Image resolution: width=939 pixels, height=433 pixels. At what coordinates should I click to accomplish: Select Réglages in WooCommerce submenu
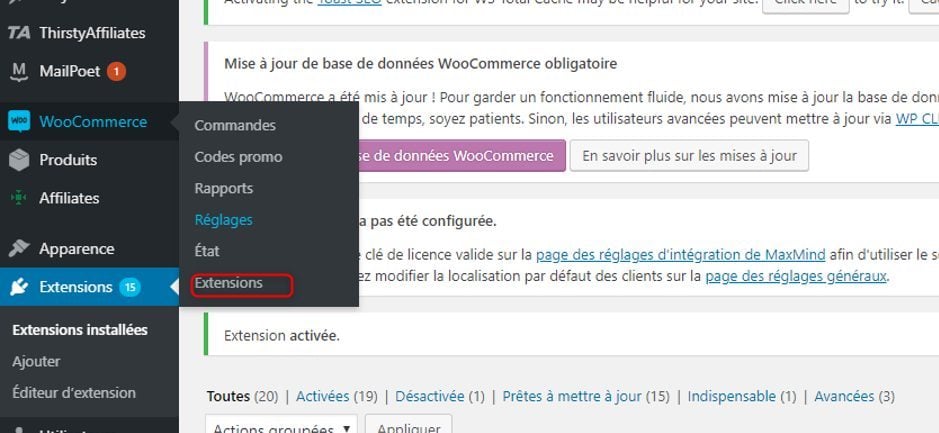[x=223, y=220]
